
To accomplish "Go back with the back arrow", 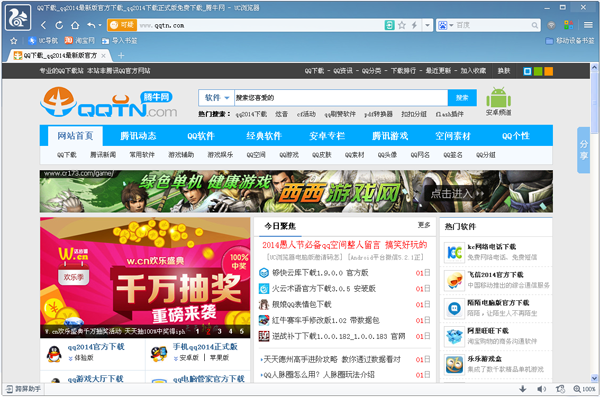I will [x=43, y=25].
